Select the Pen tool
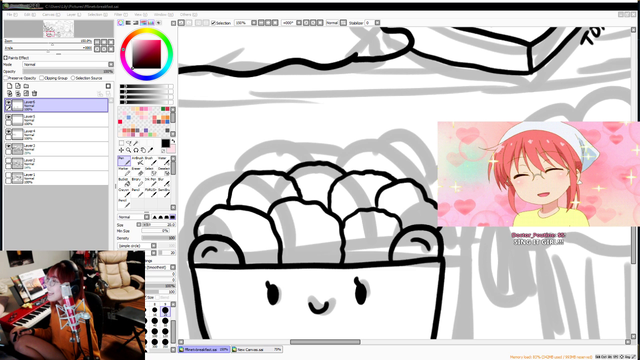This screenshot has height=360, width=640. (124, 161)
